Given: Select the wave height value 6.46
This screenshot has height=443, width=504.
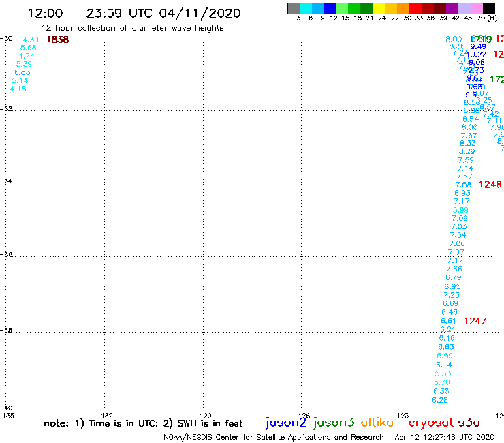Looking at the screenshot, I should pos(450,312).
